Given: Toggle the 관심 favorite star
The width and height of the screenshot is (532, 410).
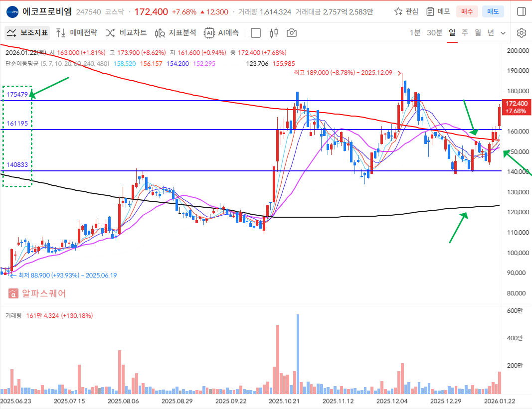Looking at the screenshot, I should (406, 11).
